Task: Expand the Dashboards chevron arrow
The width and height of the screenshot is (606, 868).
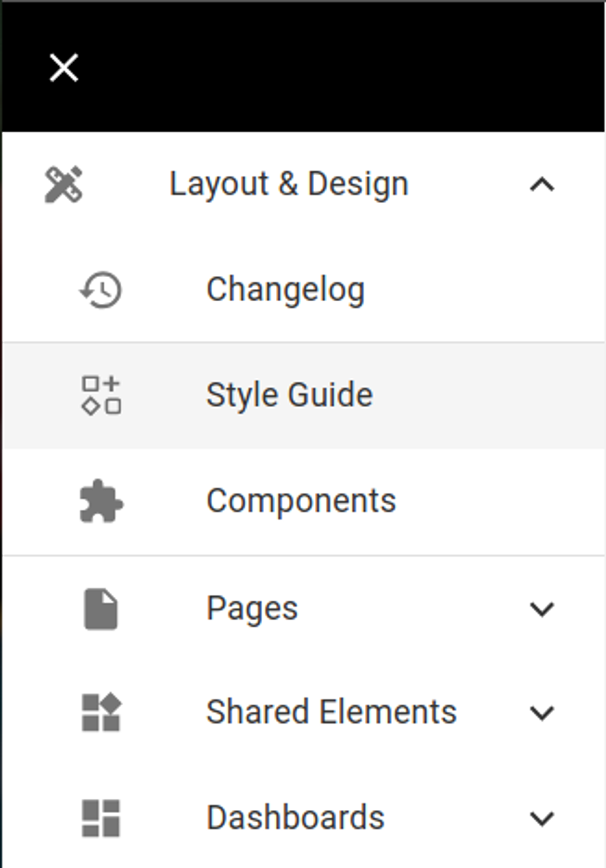Action: coord(542,818)
